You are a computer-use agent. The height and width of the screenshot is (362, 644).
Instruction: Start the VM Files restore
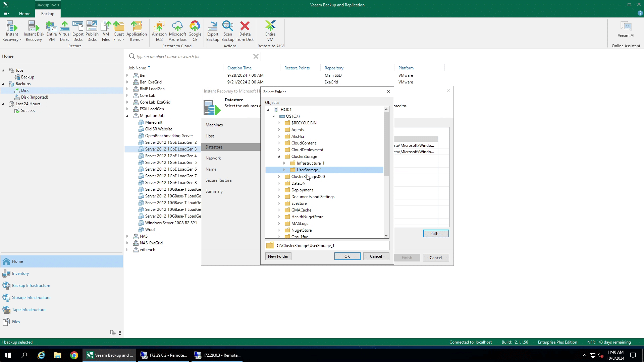[x=106, y=31]
